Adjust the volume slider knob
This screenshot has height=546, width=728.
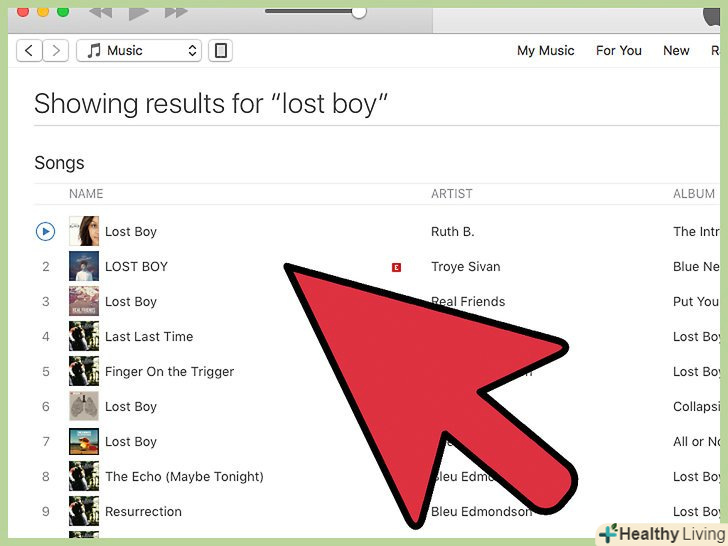pyautogui.click(x=358, y=13)
